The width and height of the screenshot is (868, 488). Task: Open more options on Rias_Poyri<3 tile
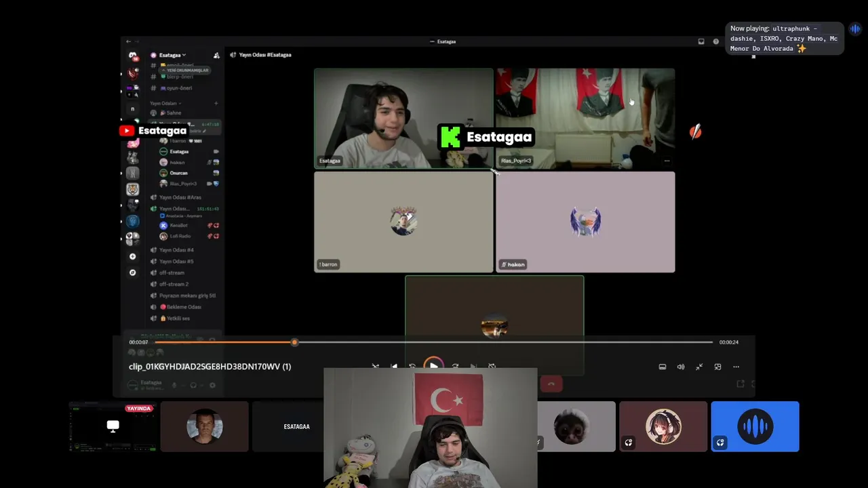click(667, 161)
